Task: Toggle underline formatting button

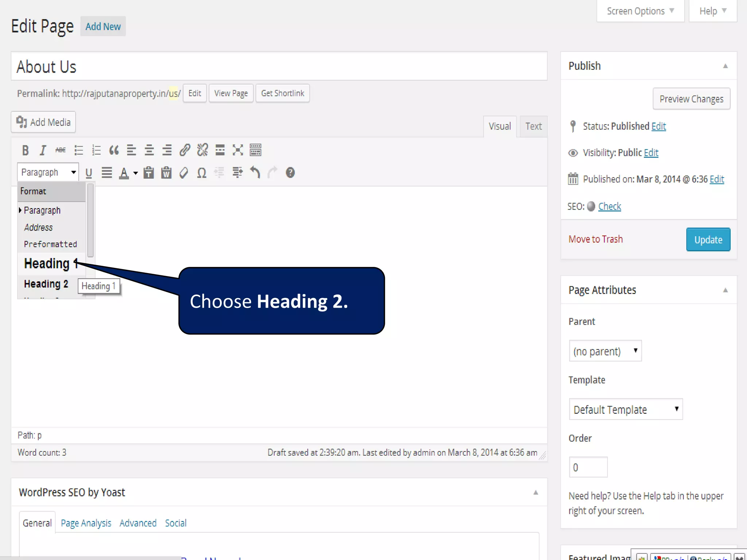Action: click(x=89, y=173)
